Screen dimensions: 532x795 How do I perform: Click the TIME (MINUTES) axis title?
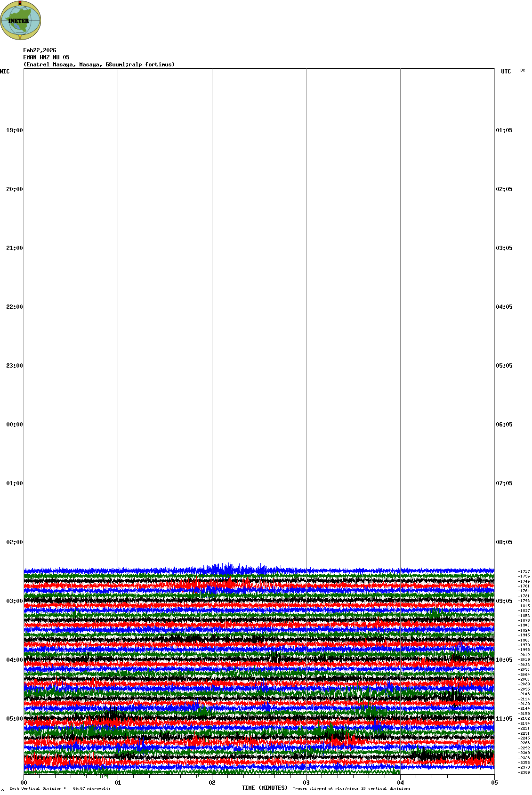point(265,788)
